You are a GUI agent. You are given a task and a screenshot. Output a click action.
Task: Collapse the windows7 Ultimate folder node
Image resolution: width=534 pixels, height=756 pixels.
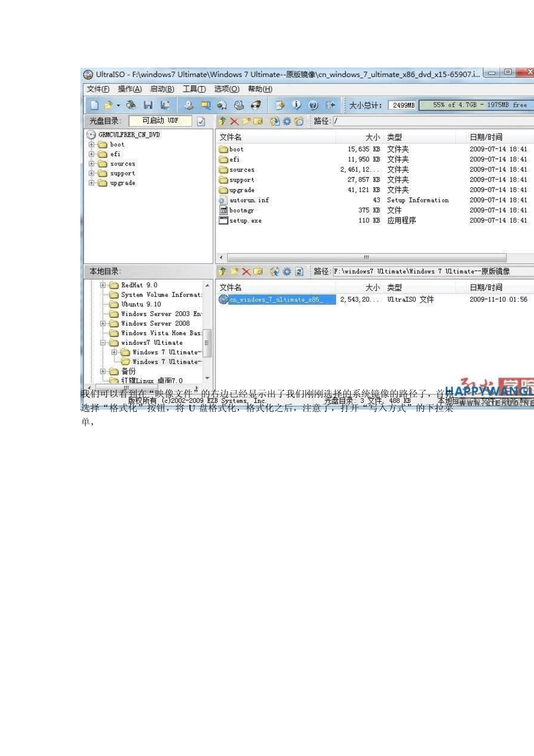coord(103,343)
